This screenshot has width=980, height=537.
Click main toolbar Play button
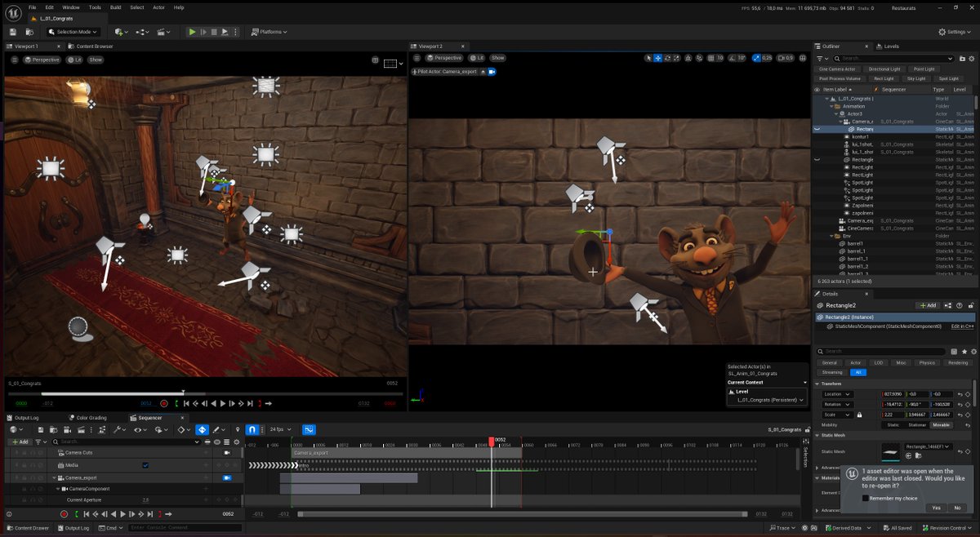tap(192, 32)
